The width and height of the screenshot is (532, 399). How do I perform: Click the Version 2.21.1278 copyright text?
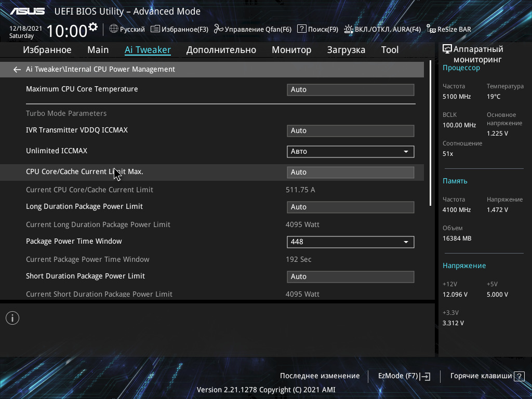pyautogui.click(x=266, y=390)
